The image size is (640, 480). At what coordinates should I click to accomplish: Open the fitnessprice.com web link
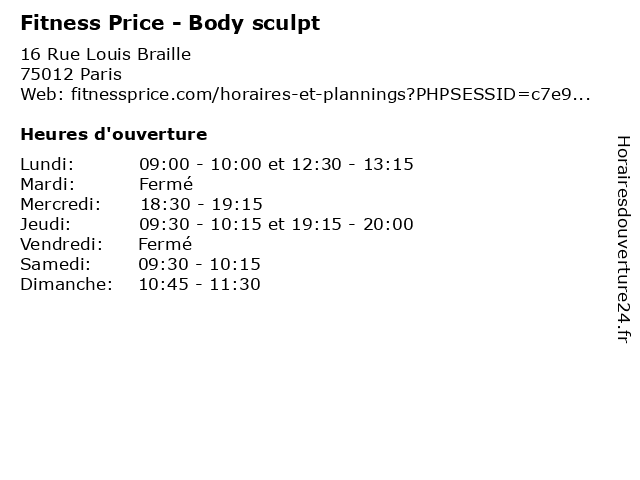pyautogui.click(x=331, y=94)
